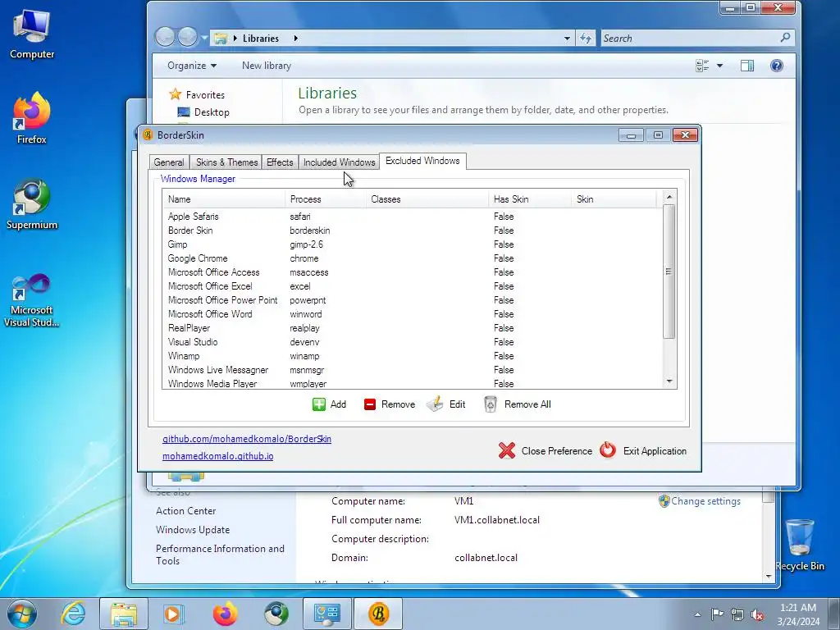The height and width of the screenshot is (630, 840).
Task: Select the RealPlayer row
Action: pos(412,328)
